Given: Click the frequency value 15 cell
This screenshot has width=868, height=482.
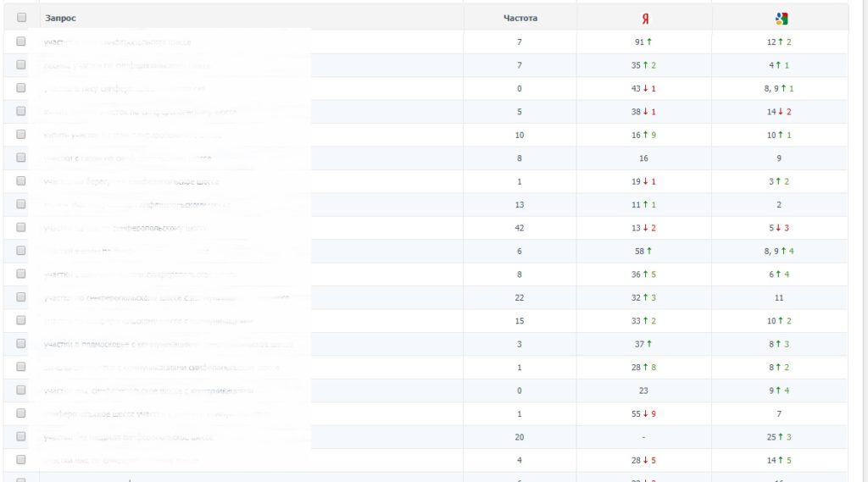Looking at the screenshot, I should [520, 321].
